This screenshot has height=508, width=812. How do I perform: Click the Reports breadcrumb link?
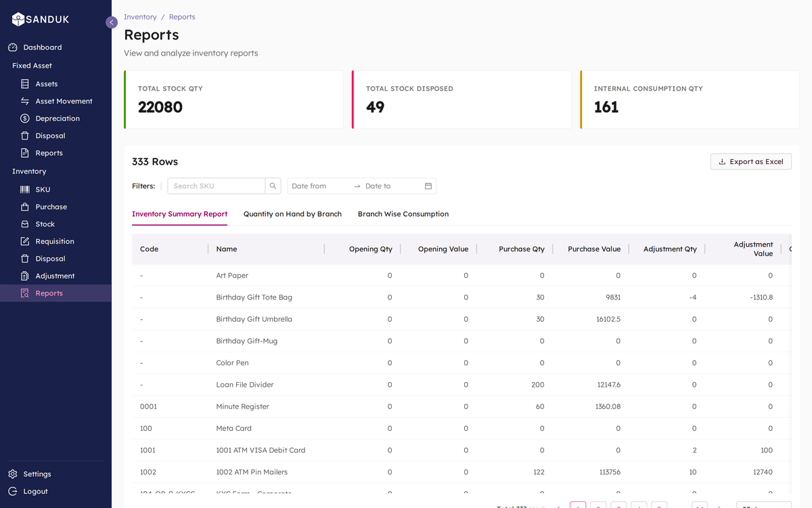pyautogui.click(x=182, y=17)
